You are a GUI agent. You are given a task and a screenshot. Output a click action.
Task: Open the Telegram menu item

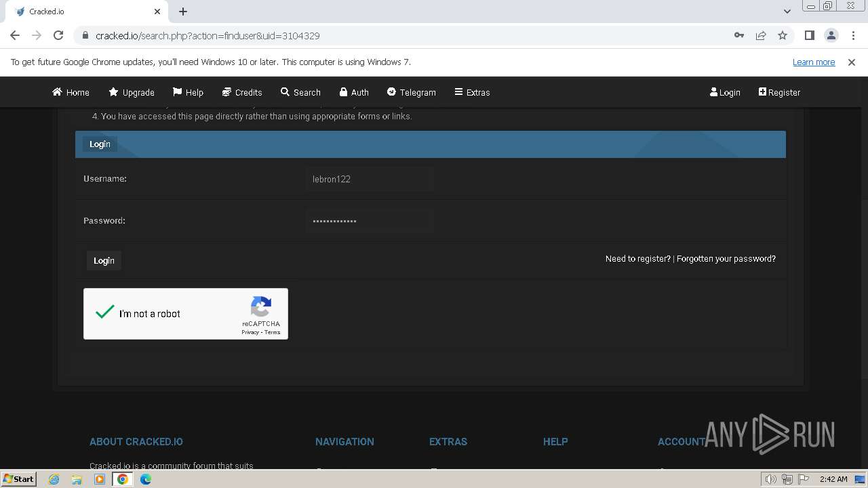click(x=412, y=92)
